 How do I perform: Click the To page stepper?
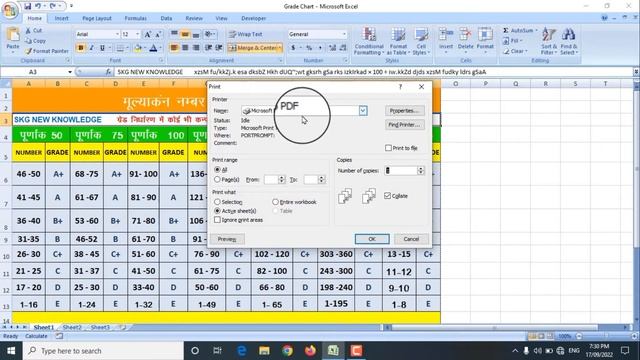click(x=321, y=180)
